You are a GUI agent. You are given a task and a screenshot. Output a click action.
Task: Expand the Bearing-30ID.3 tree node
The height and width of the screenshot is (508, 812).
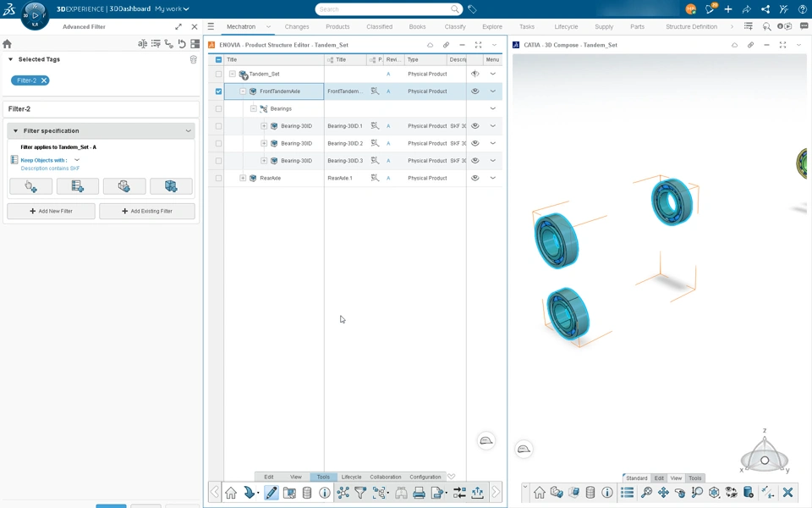[264, 161]
